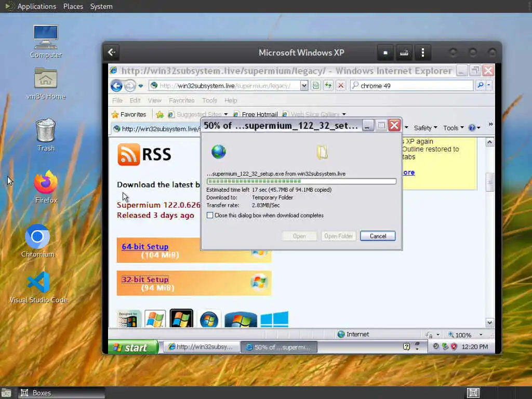The width and height of the screenshot is (532, 399).
Task: Click the 32-bit Setup link
Action: 145,280
